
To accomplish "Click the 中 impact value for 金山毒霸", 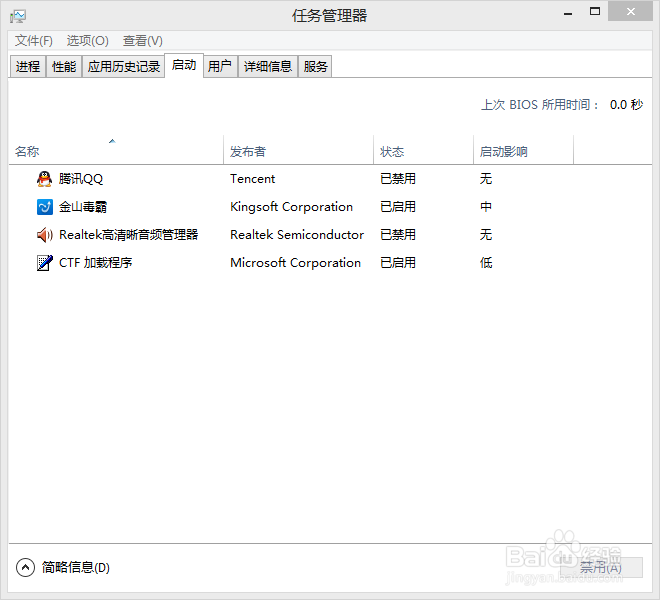I will coord(486,207).
